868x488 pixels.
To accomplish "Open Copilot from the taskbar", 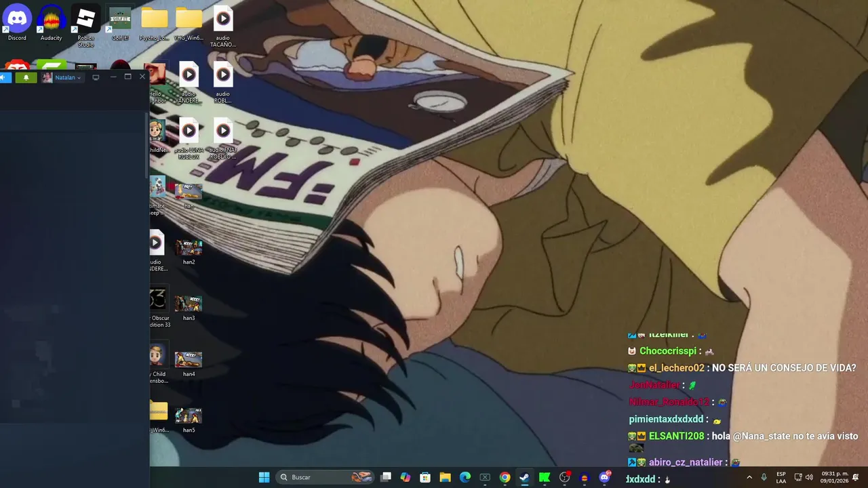I will tap(406, 477).
